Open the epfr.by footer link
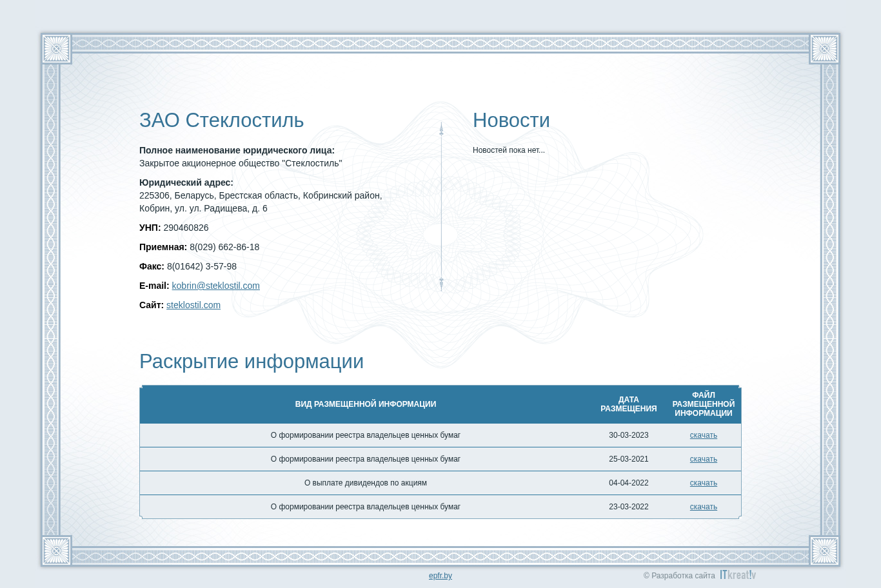 [440, 576]
